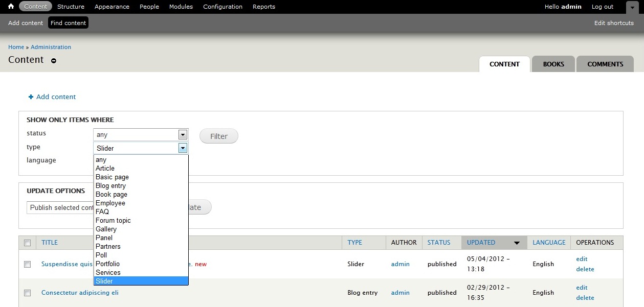Image resolution: width=644 pixels, height=307 pixels.
Task: Open the Books tab
Action: [553, 64]
